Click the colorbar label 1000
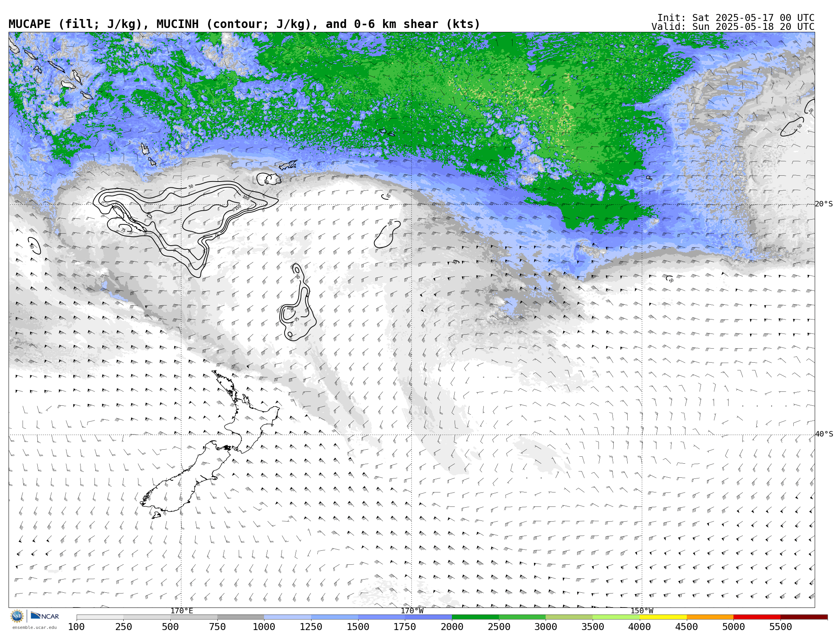The height and width of the screenshot is (632, 840). [264, 627]
